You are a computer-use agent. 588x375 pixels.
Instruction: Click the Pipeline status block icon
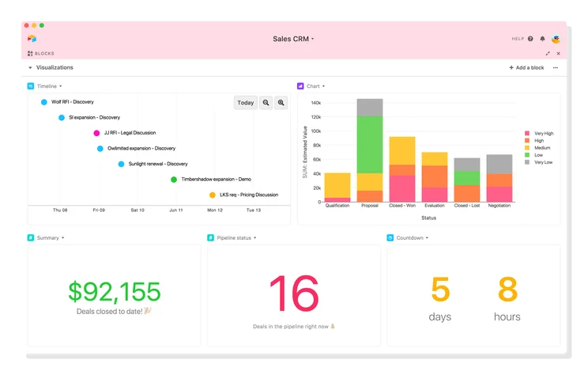(x=210, y=237)
